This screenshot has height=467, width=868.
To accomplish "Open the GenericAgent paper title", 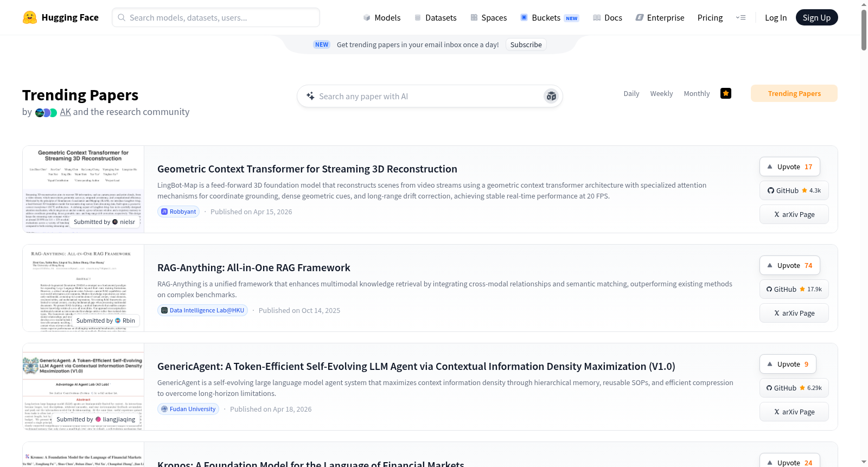I will click(416, 366).
